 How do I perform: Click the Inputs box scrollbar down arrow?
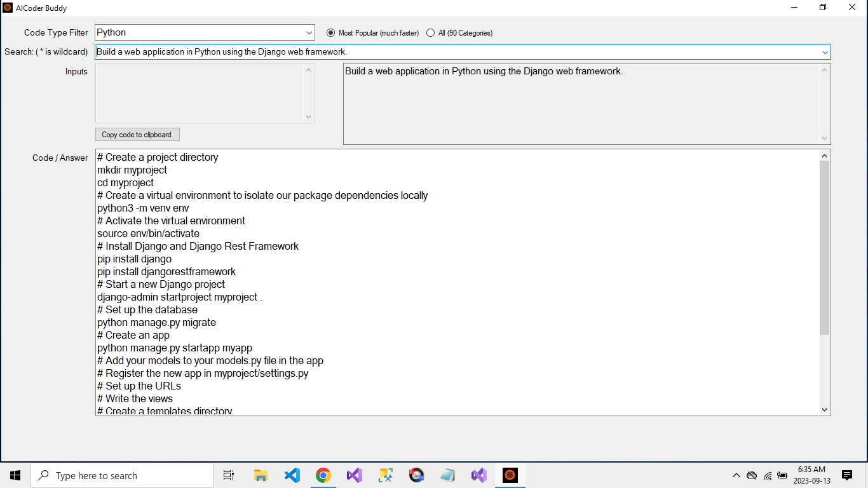[x=309, y=117]
